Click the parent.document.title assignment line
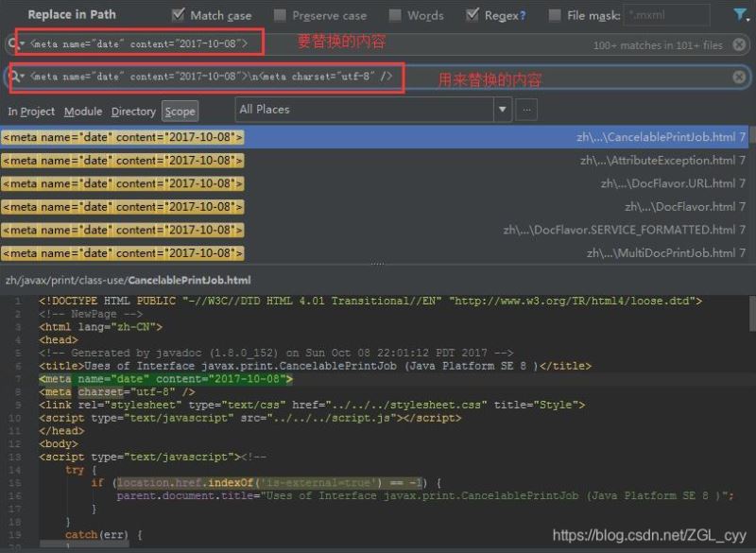Viewport: 756px width, 553px height. (424, 496)
